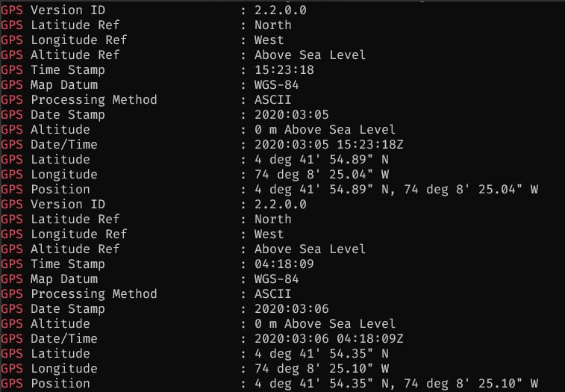Click longitude value 74 deg 8' 25.10" W
The width and height of the screenshot is (565, 392).
coord(322,369)
